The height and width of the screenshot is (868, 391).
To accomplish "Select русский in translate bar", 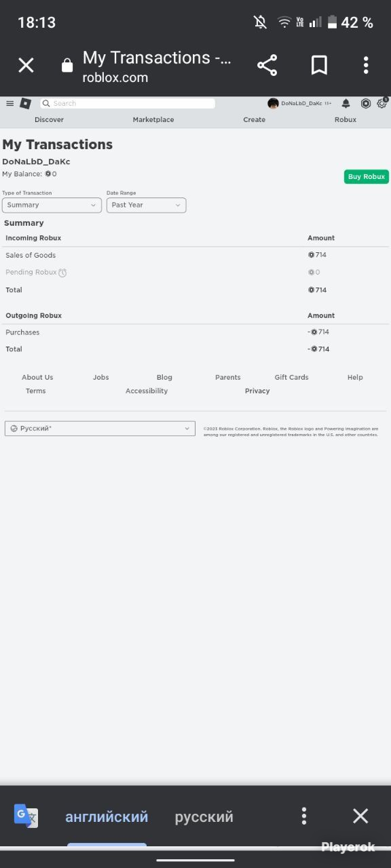I will click(204, 816).
